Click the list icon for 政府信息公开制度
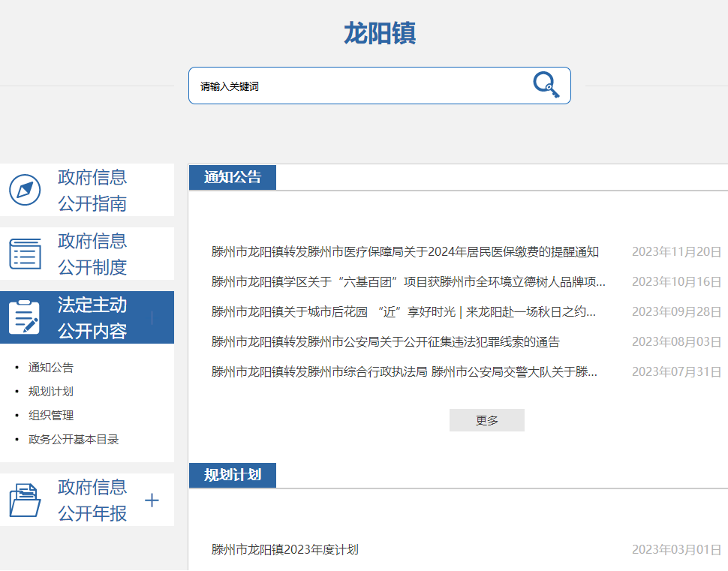 coord(25,254)
